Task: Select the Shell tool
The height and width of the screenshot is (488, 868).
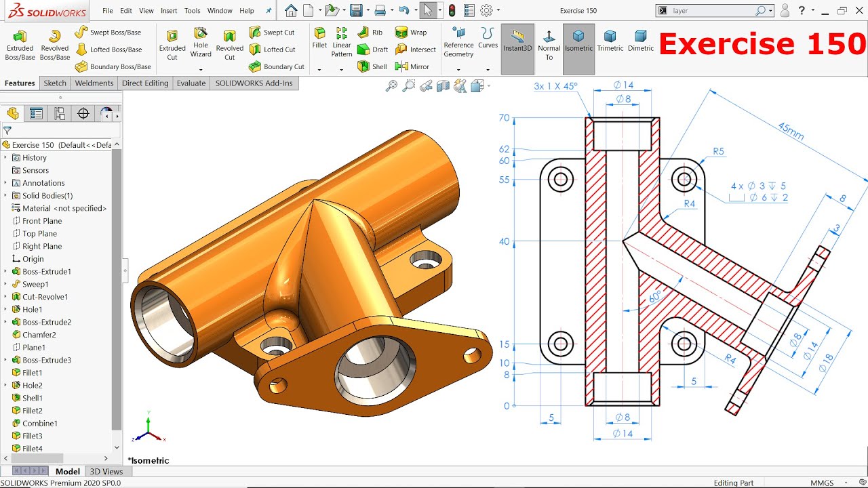Action: (x=372, y=66)
